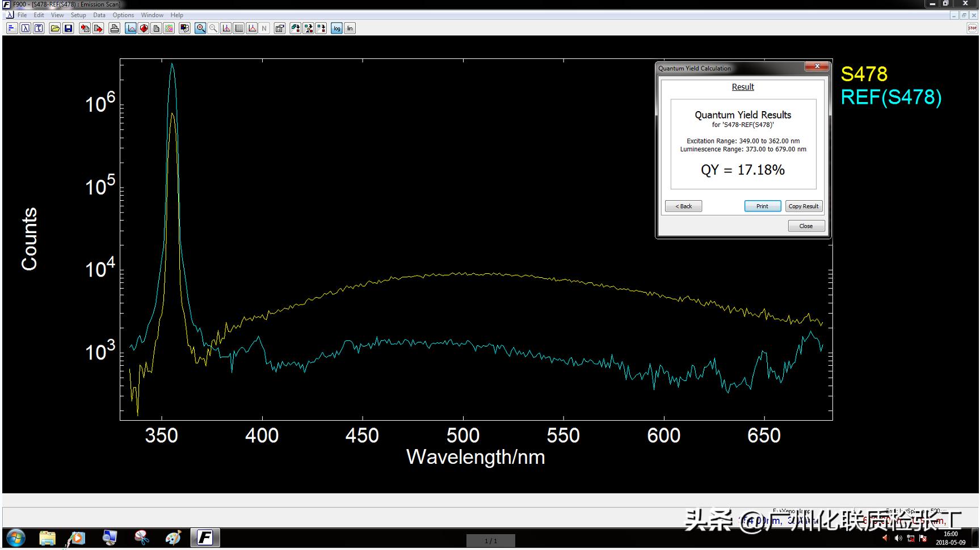Open the File menu
This screenshot has width=980, height=550.
click(22, 15)
